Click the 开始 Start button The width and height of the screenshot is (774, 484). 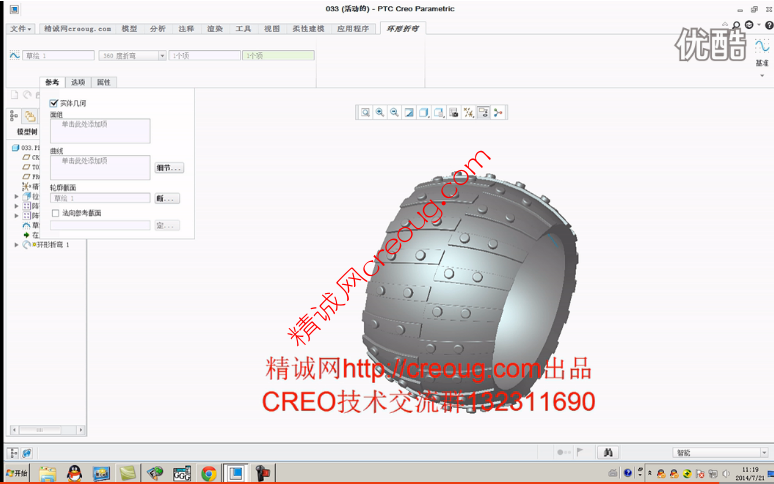(x=17, y=473)
